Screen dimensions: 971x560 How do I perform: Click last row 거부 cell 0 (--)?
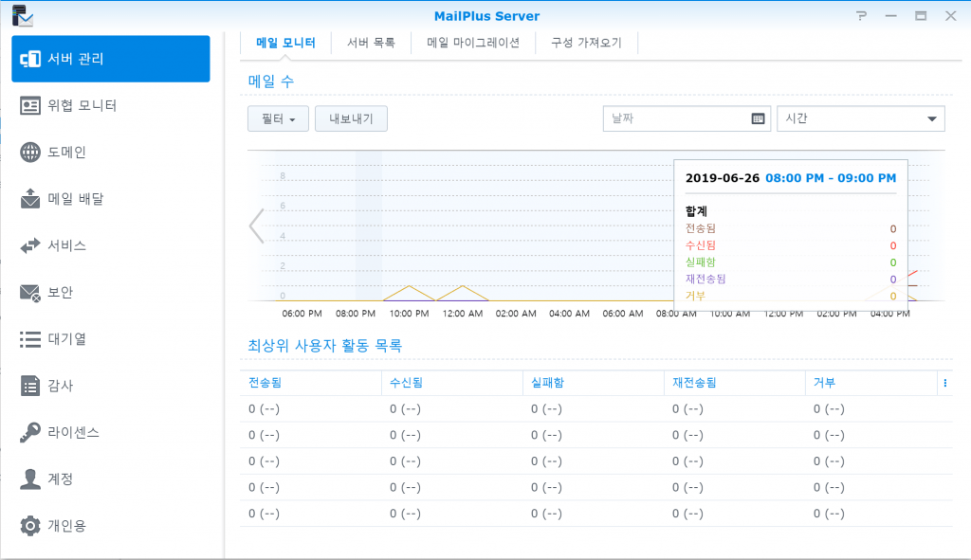829,514
